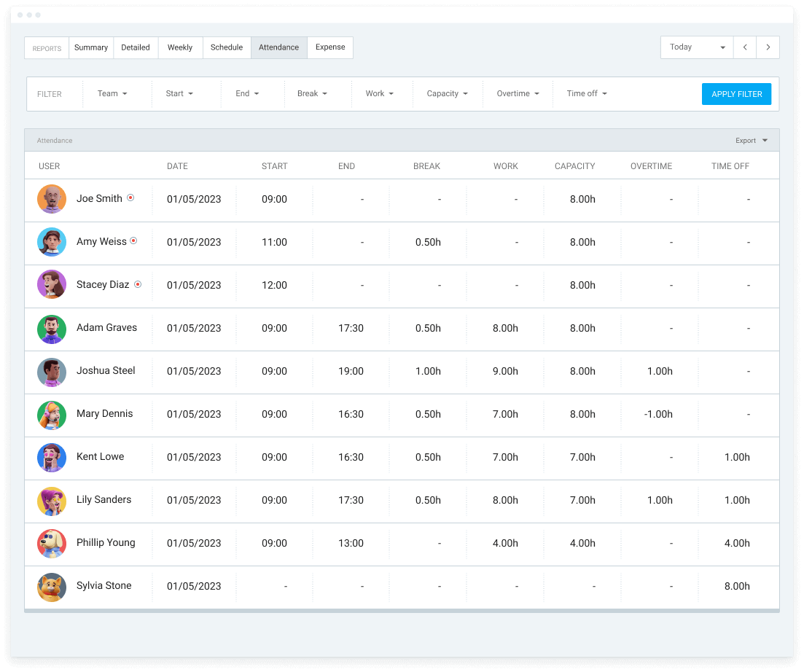Open Sylvia Stone's avatar
804x672 pixels.
click(52, 586)
